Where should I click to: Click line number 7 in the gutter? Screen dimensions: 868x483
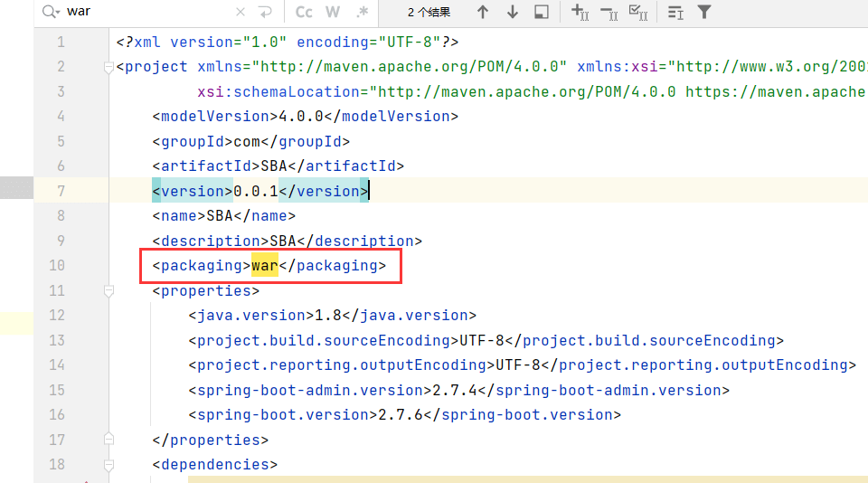click(x=61, y=191)
